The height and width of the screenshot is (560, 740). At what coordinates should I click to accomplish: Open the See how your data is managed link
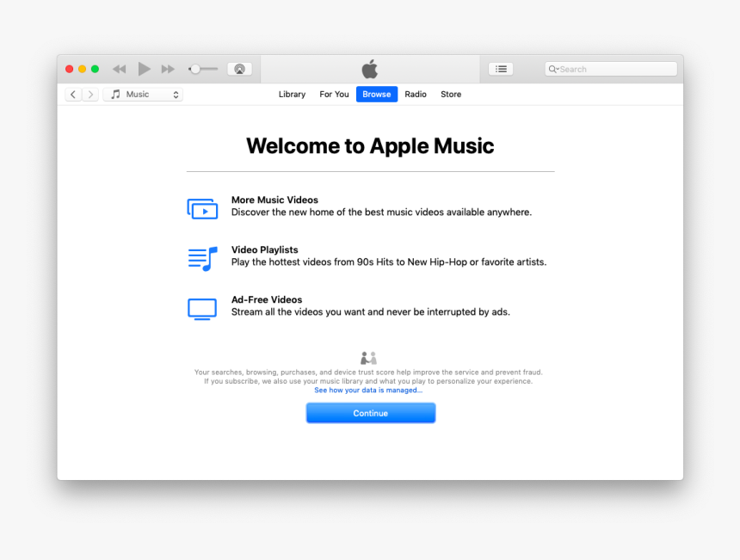[x=369, y=390]
